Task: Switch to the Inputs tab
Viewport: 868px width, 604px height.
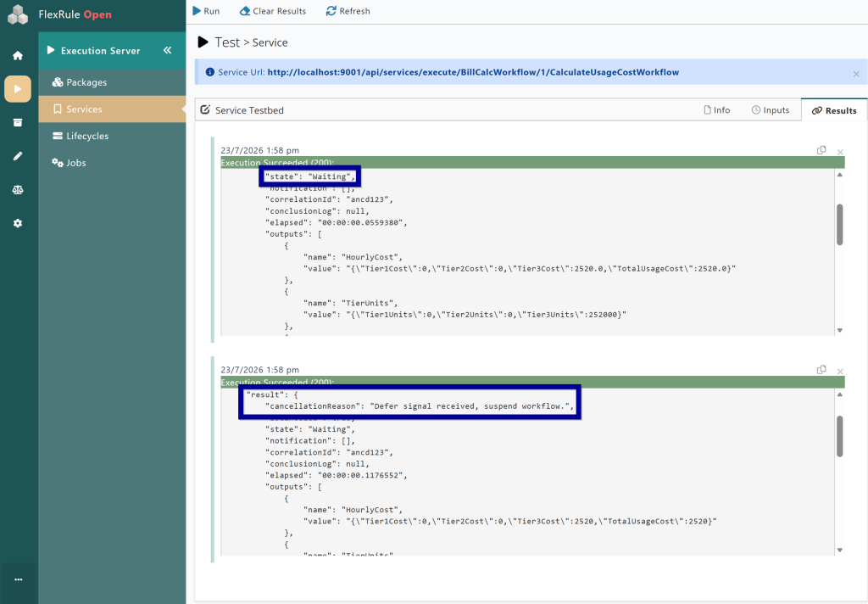Action: tap(770, 110)
